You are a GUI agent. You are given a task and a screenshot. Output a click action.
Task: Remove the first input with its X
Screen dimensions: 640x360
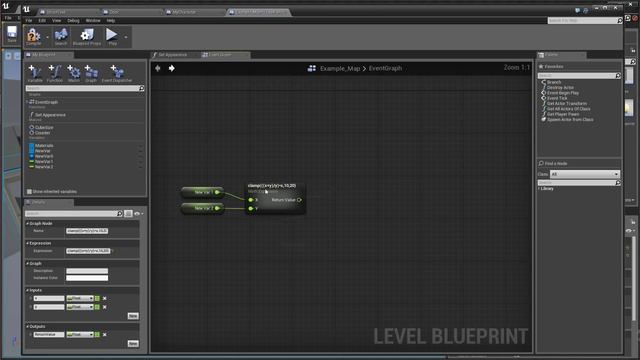click(104, 298)
